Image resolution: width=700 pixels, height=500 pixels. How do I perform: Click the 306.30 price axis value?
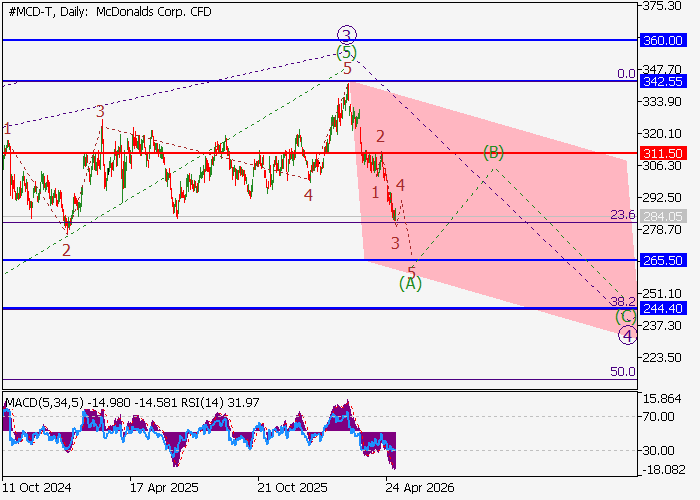tap(662, 166)
